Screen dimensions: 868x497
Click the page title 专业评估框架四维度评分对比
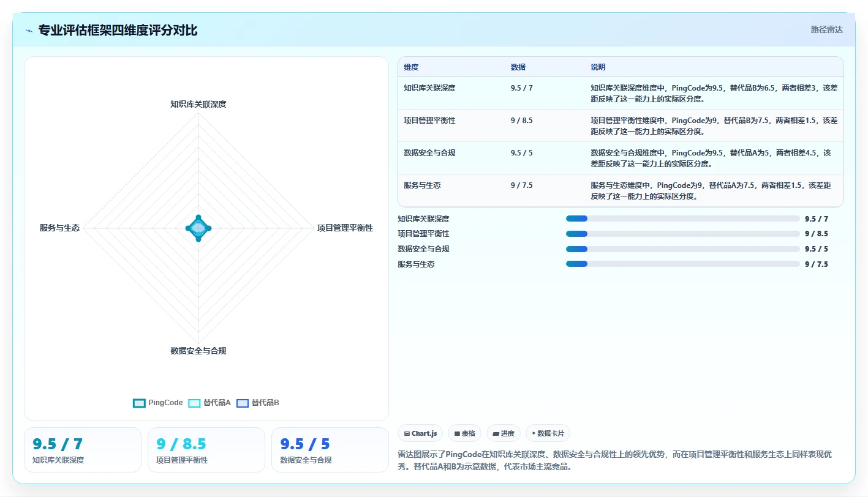(x=118, y=31)
